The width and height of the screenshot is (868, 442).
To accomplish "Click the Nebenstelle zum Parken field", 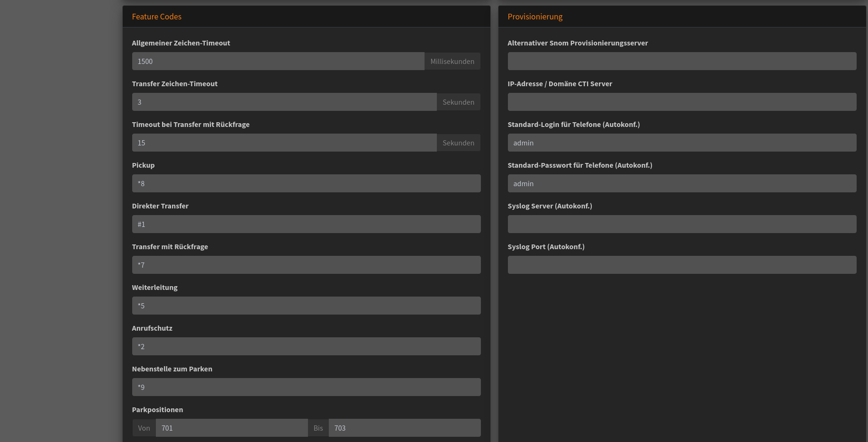I will coord(306,387).
